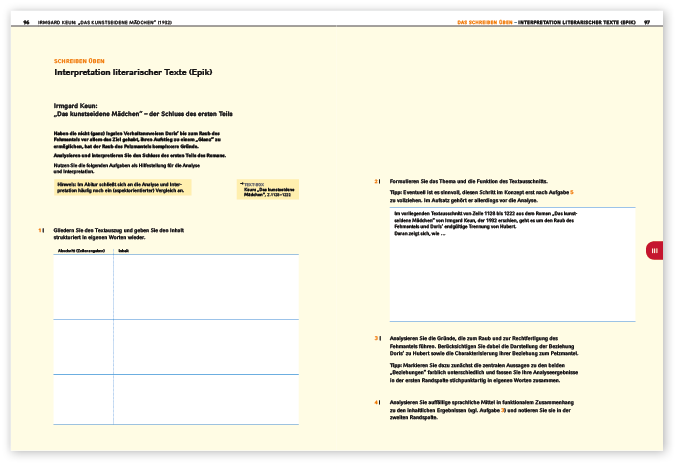
Task: Select heading 'Interpretation literarischer Texte (Epik)'
Action: click(x=133, y=72)
